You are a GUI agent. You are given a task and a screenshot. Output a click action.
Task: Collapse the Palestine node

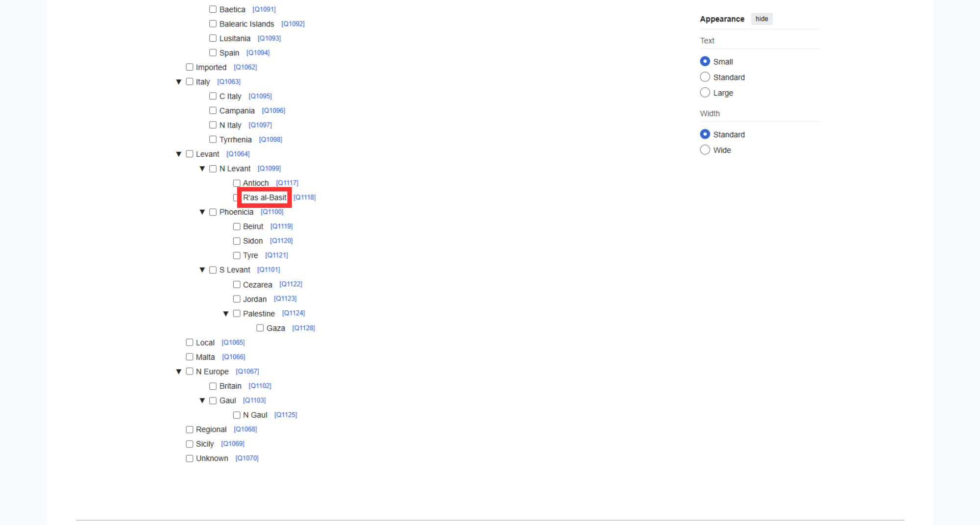tap(226, 314)
